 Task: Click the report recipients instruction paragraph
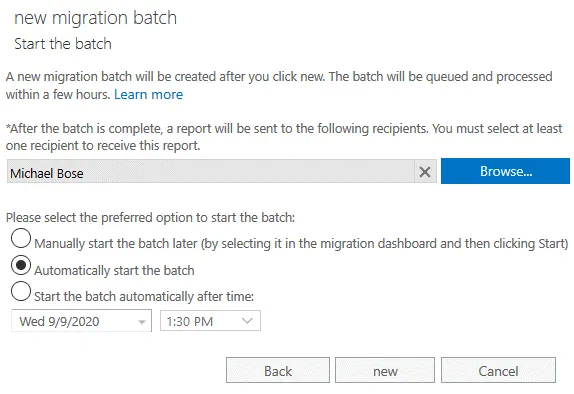click(284, 137)
